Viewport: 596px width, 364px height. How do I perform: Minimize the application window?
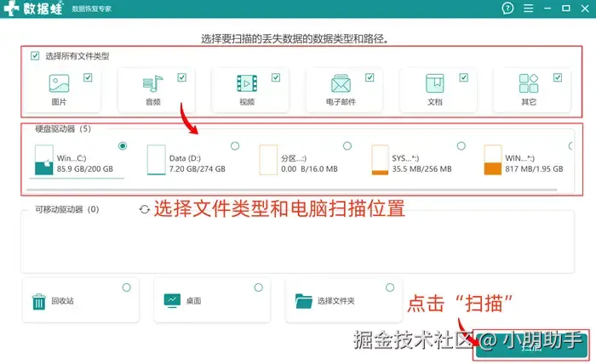click(x=547, y=8)
